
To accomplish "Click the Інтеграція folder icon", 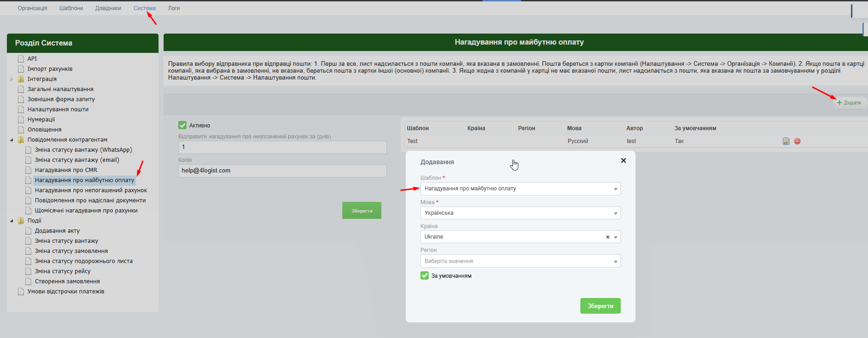I will (21, 79).
